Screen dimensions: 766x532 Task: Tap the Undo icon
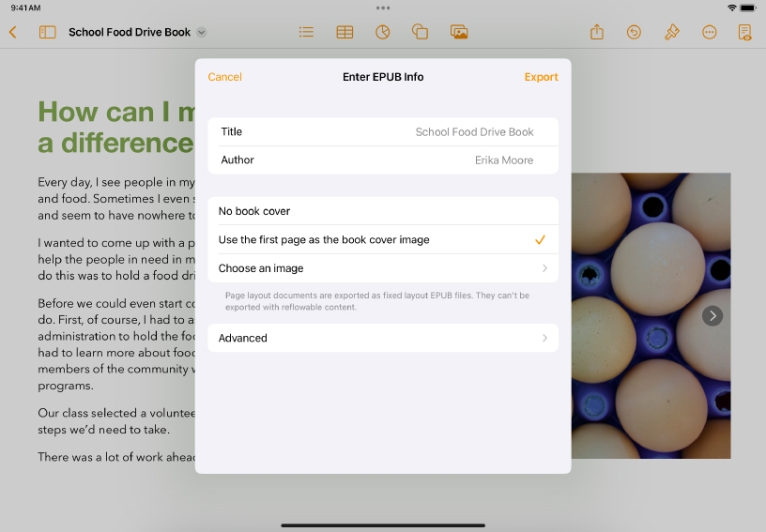[x=634, y=32]
